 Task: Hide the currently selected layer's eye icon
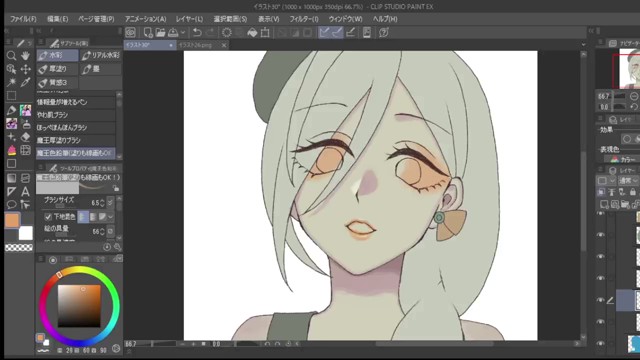click(x=600, y=300)
